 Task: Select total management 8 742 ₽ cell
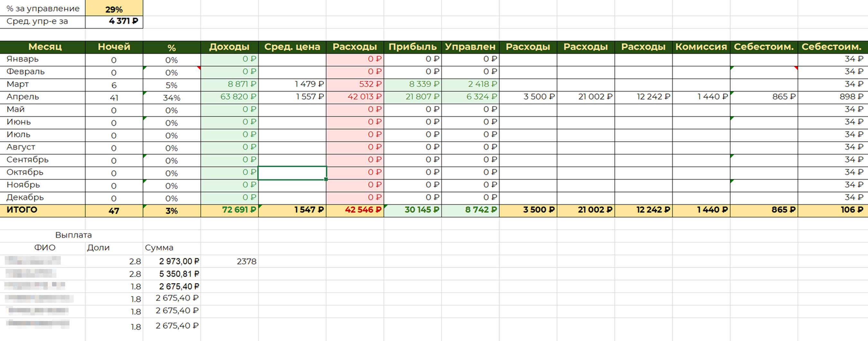(x=470, y=211)
